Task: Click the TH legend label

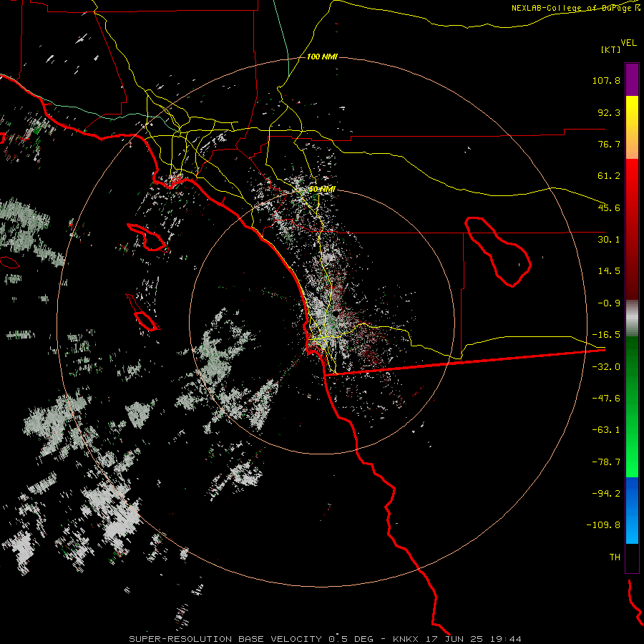Action: tap(615, 557)
